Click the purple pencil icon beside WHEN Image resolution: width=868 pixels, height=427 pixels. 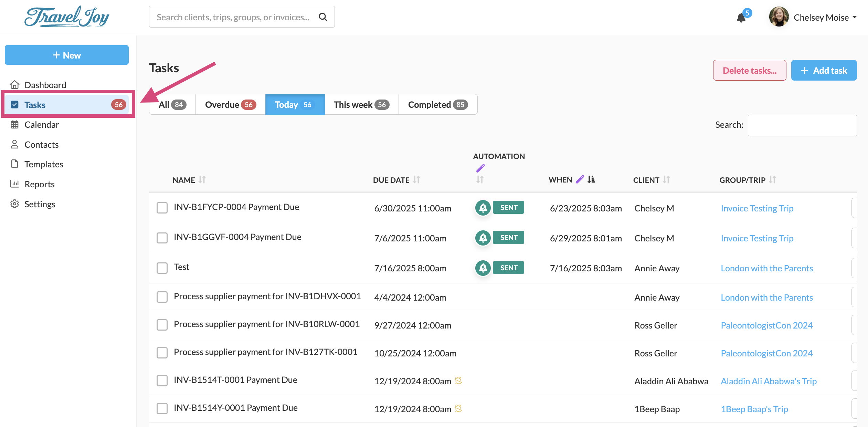click(x=580, y=179)
